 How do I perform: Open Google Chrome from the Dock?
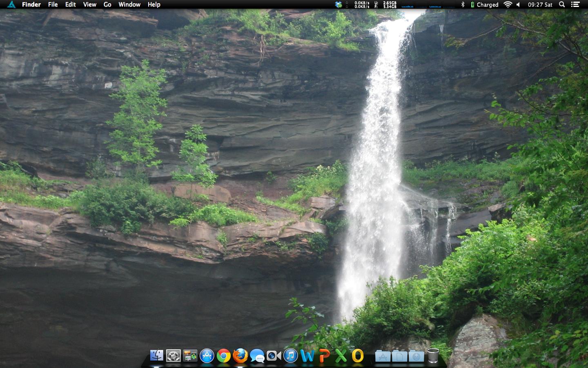click(x=223, y=356)
